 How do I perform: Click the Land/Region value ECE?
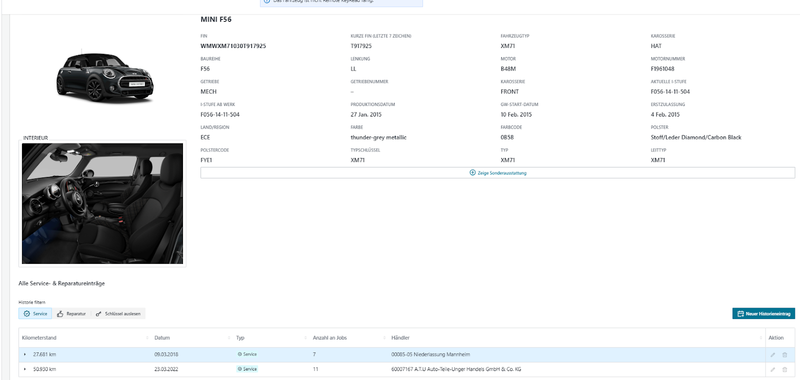point(205,138)
